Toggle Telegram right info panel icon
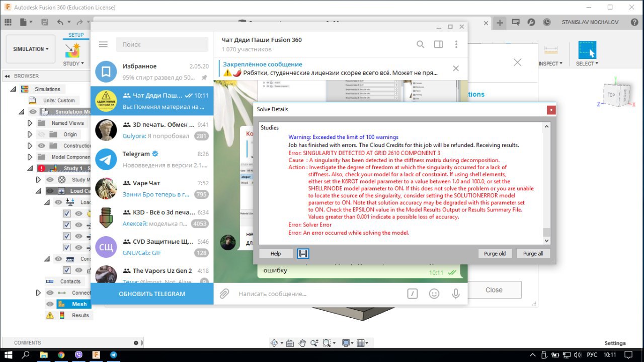 click(x=438, y=44)
